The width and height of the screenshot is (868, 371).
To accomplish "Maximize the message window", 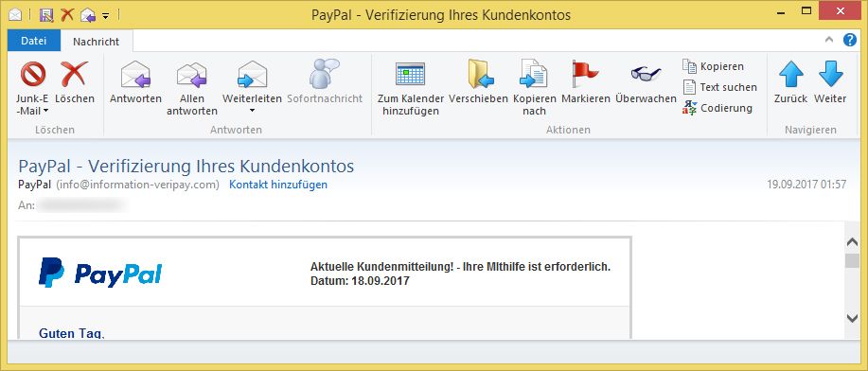I will pyautogui.click(x=806, y=11).
